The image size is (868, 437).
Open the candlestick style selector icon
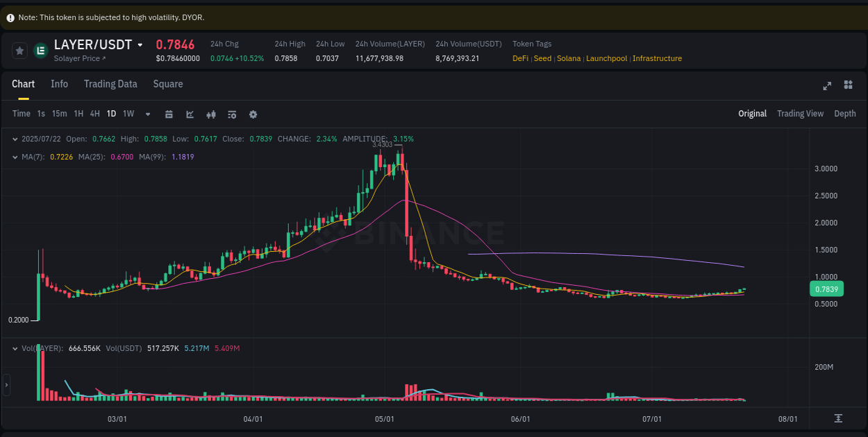pos(211,114)
